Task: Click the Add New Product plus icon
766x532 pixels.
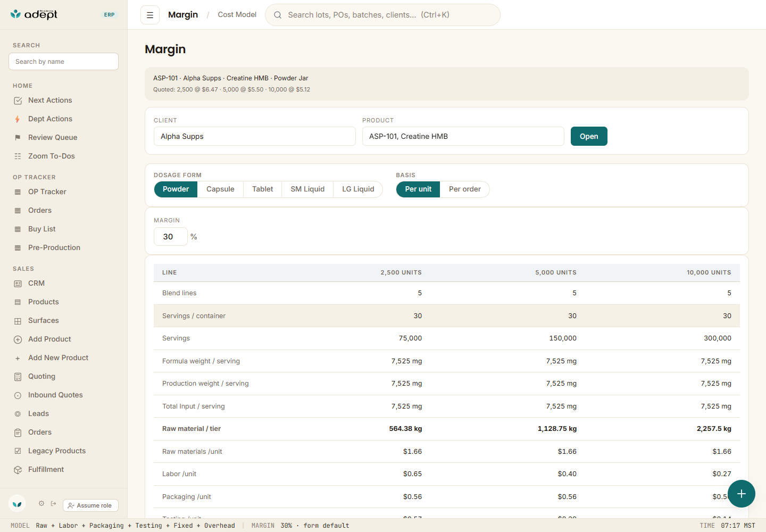Action: coord(18,358)
